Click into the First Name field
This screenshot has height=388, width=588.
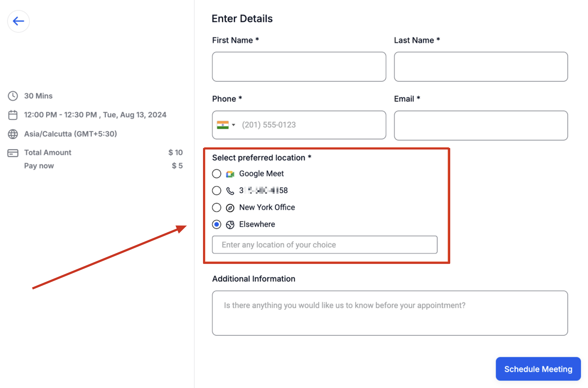(299, 67)
